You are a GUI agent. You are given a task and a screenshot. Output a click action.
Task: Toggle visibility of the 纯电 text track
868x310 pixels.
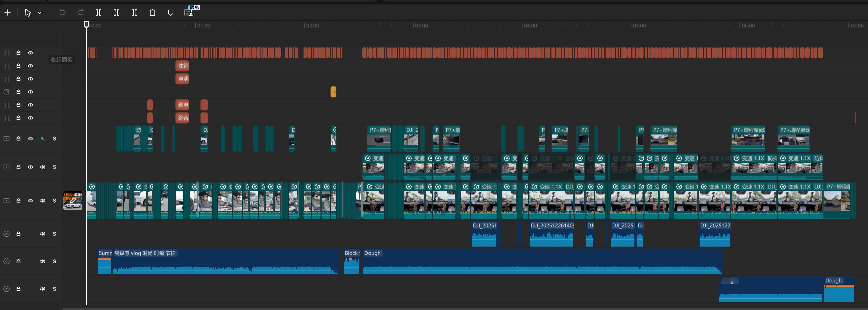point(30,105)
